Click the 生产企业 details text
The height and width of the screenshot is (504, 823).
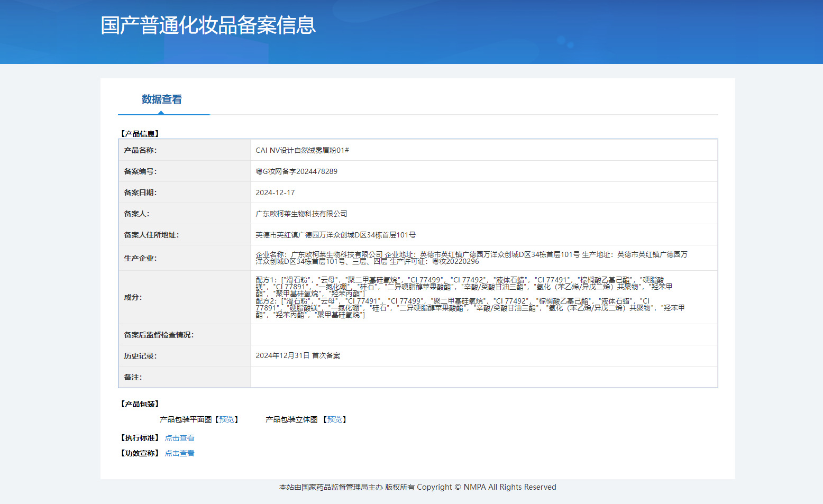(471, 258)
